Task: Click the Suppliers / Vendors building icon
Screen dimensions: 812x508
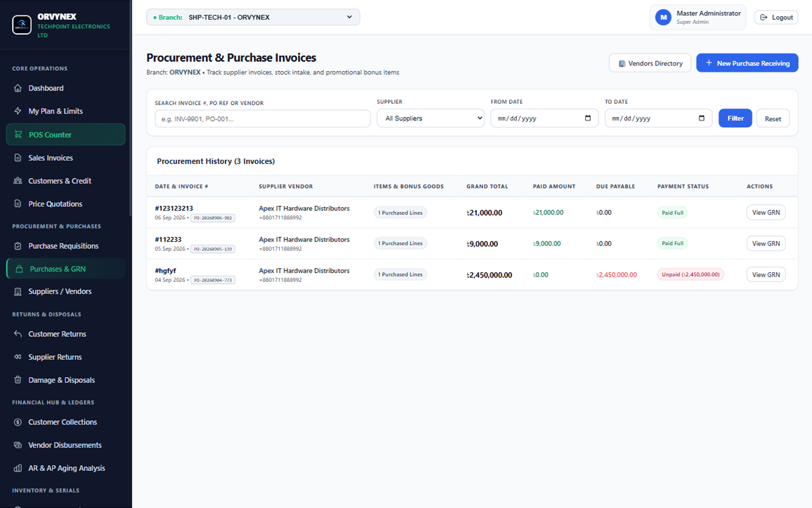Action: point(18,292)
